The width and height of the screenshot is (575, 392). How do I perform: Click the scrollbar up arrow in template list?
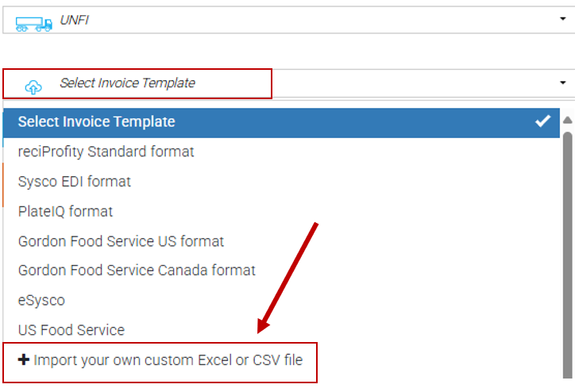click(x=568, y=121)
